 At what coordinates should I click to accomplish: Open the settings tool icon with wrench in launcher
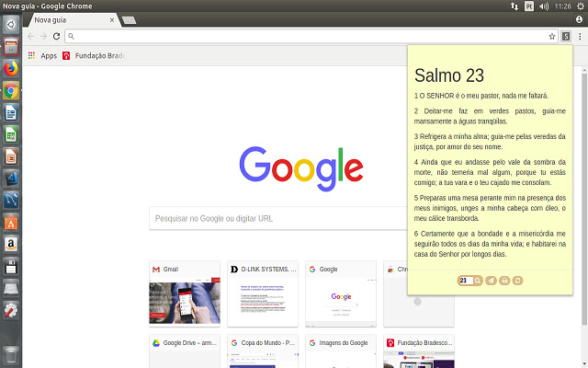tap(11, 310)
